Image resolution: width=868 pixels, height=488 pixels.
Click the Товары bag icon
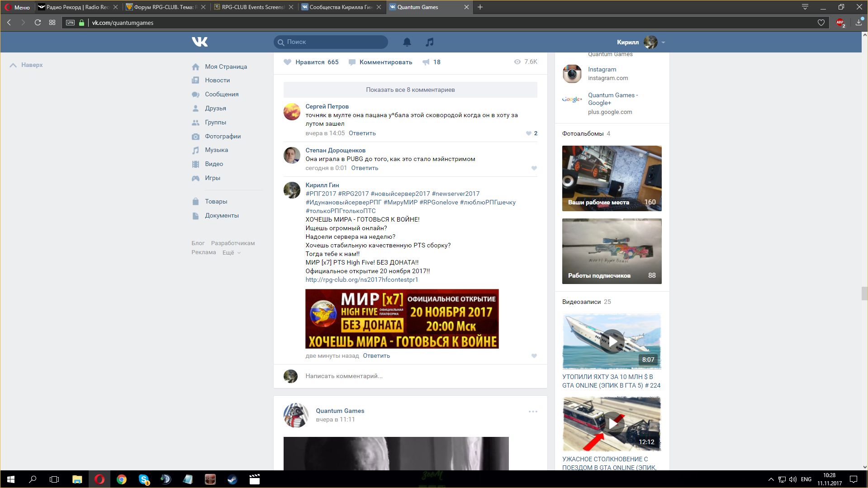coord(195,202)
